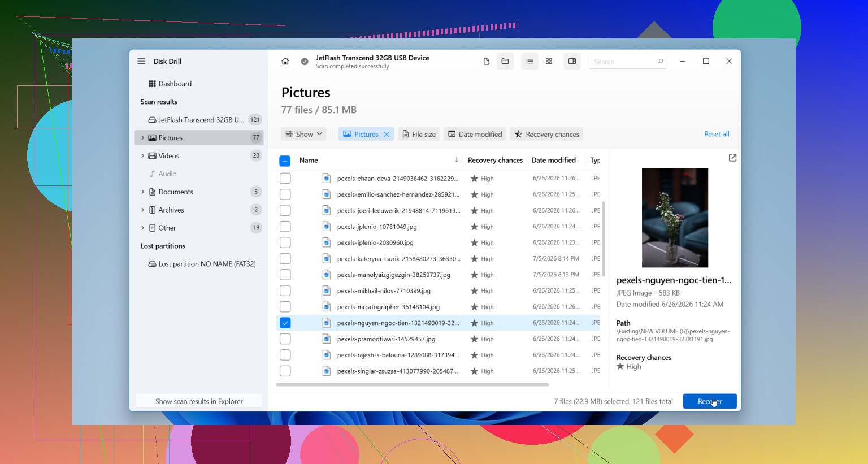Click the scan status checkmark icon
Image resolution: width=868 pixels, height=464 pixels.
(305, 61)
